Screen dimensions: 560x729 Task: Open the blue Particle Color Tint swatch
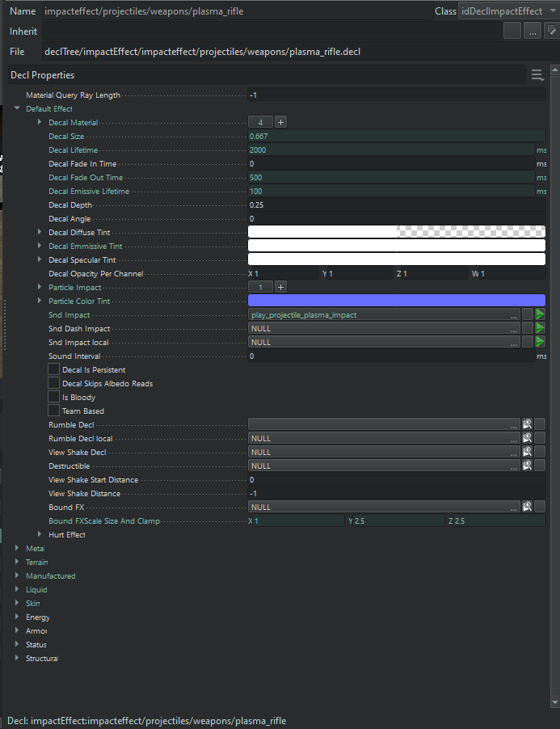coord(397,301)
